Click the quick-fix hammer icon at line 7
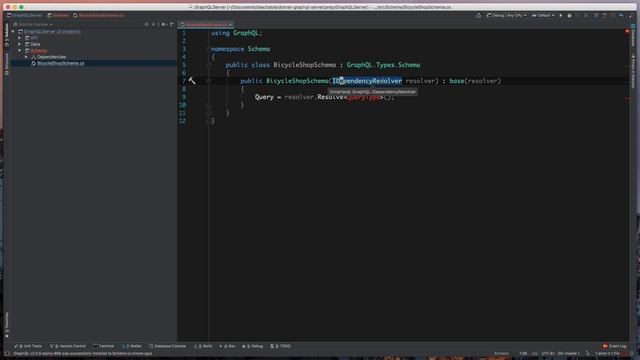Viewport: 640px width, 360px height. click(192, 81)
